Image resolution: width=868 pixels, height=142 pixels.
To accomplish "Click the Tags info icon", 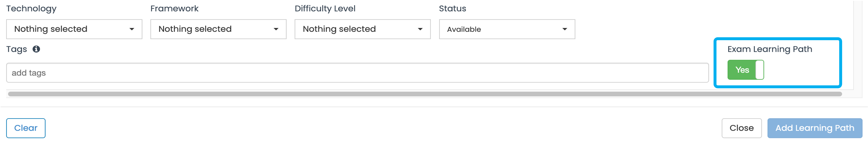I will pyautogui.click(x=36, y=49).
